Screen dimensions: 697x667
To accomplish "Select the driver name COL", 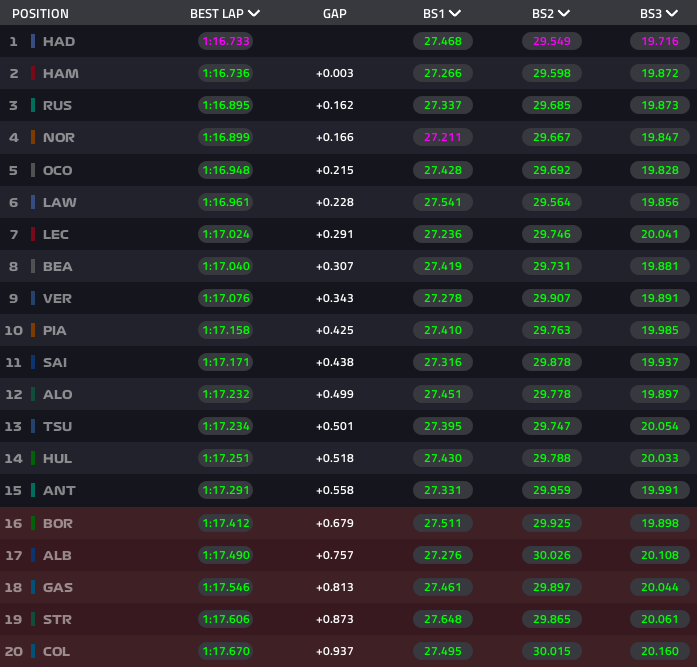I will (x=57, y=651).
